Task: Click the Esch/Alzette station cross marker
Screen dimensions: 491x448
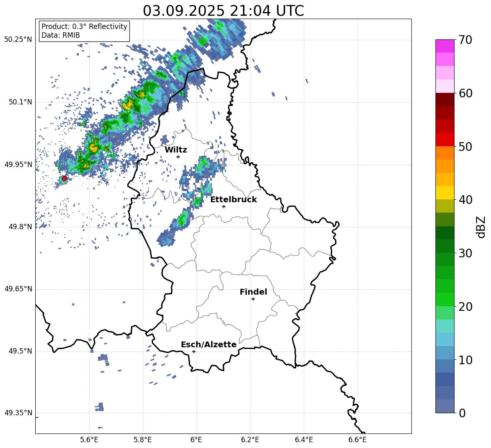Action: (x=194, y=351)
